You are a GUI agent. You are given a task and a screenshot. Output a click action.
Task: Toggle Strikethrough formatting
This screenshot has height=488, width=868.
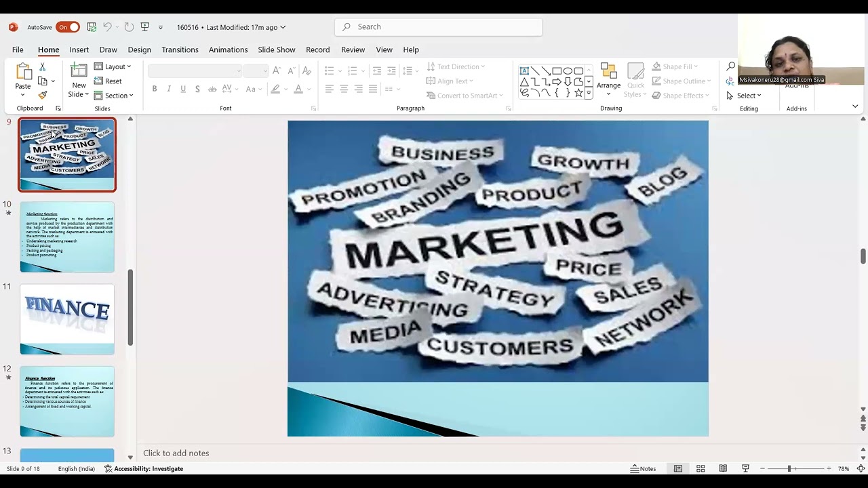click(212, 89)
